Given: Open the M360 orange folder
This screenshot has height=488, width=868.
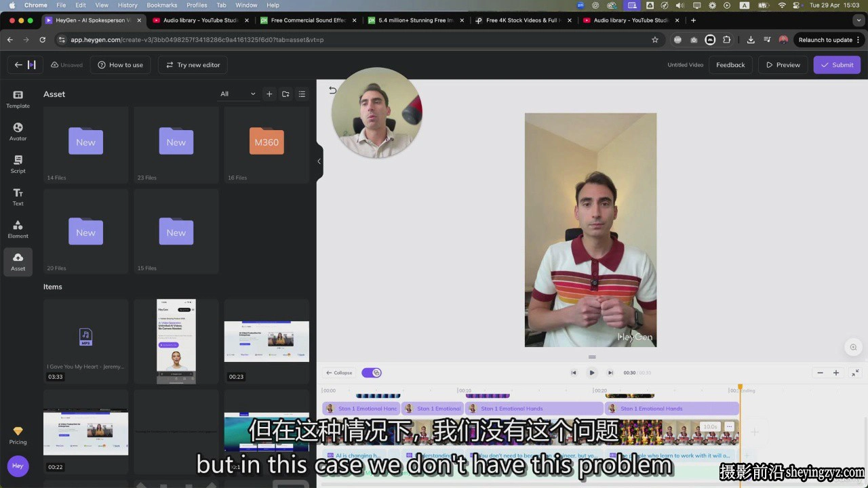Looking at the screenshot, I should pyautogui.click(x=267, y=145).
